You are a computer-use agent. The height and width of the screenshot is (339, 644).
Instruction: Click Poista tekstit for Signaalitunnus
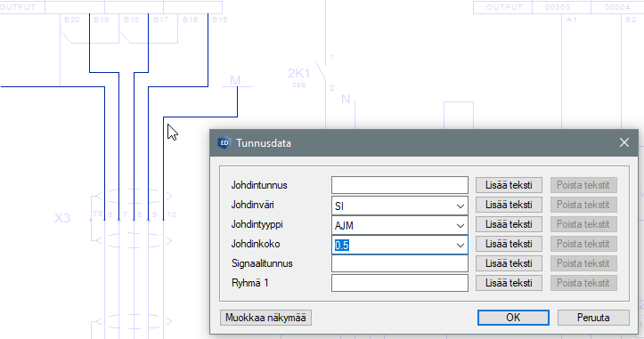click(583, 263)
